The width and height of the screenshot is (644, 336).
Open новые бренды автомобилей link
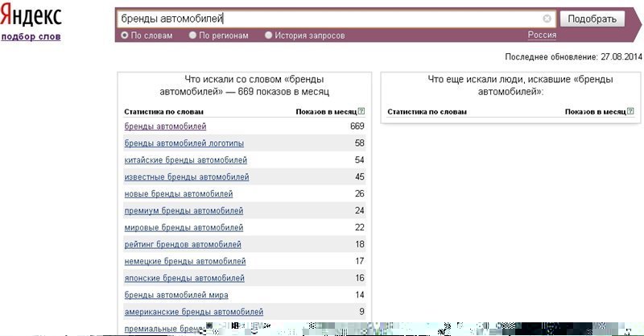(x=179, y=194)
